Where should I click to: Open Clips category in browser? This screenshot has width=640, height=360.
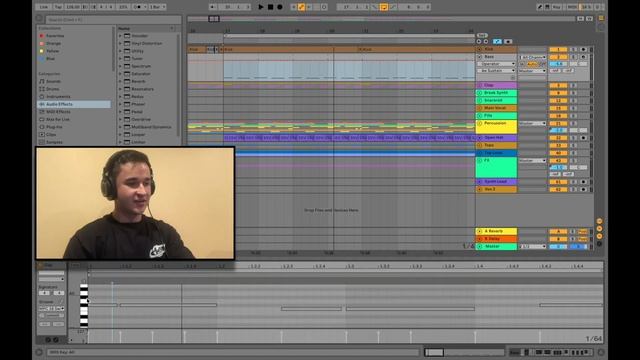(51, 134)
